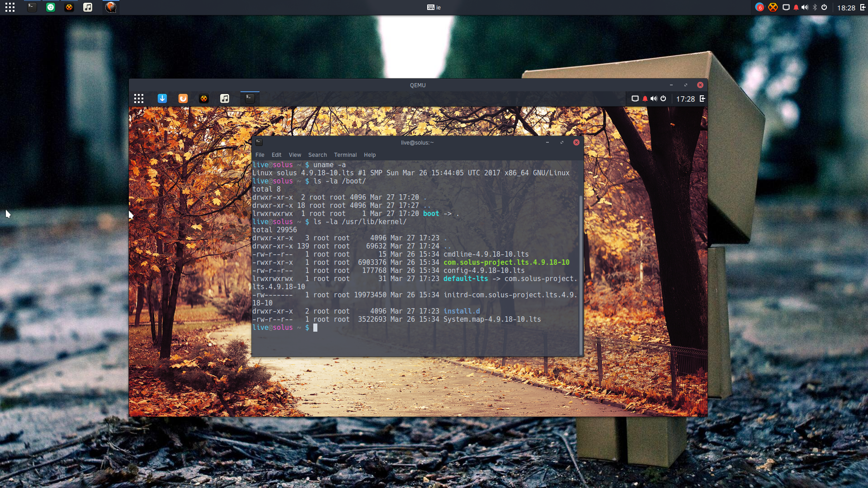
Task: Open the Terminal menu in menu bar
Action: pyautogui.click(x=345, y=155)
